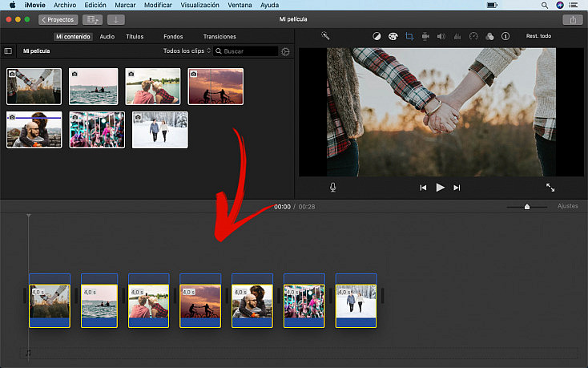Skip to the previous clip
This screenshot has height=368, width=588.
[423, 188]
